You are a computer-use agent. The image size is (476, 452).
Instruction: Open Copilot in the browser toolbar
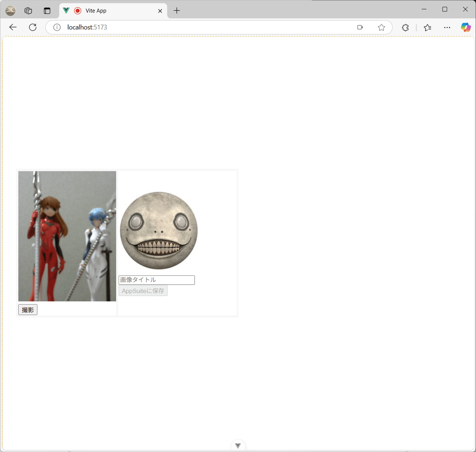click(465, 27)
